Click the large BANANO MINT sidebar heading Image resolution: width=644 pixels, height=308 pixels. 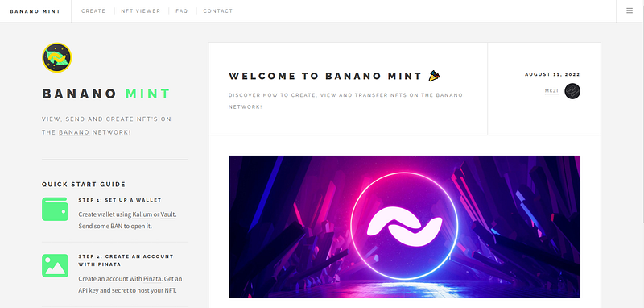[106, 94]
